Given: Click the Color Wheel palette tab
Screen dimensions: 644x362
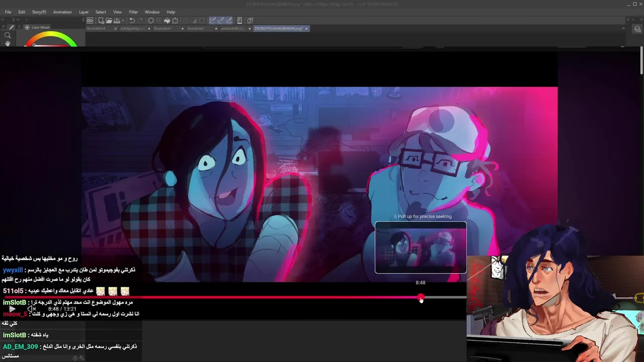Looking at the screenshot, I should (x=38, y=28).
